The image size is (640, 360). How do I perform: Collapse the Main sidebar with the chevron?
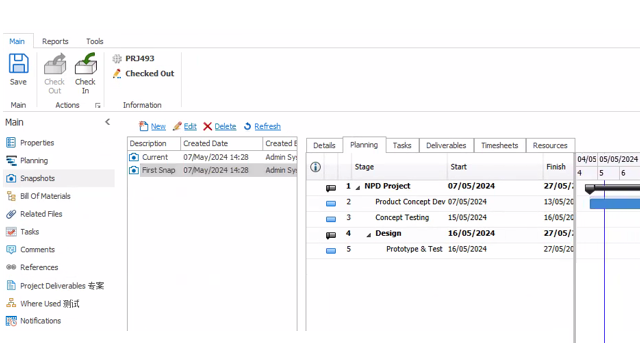click(x=107, y=122)
